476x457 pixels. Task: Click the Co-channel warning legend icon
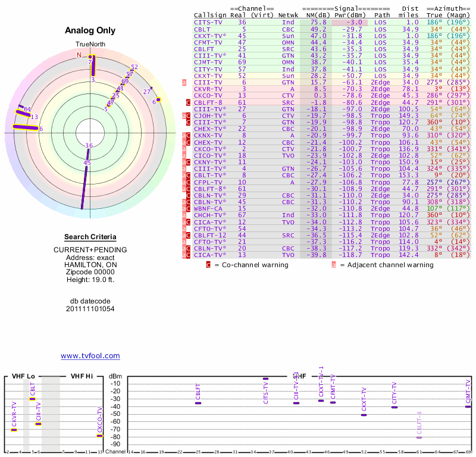click(208, 265)
